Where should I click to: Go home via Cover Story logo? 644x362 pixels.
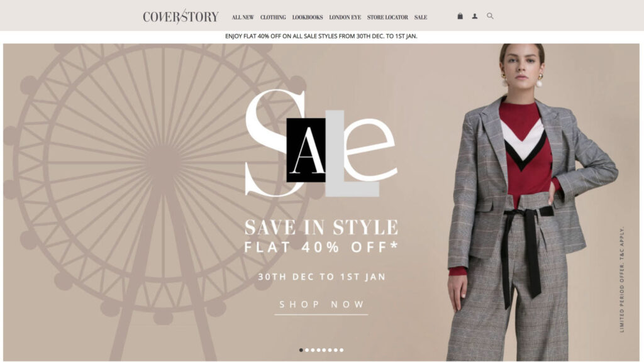point(180,16)
